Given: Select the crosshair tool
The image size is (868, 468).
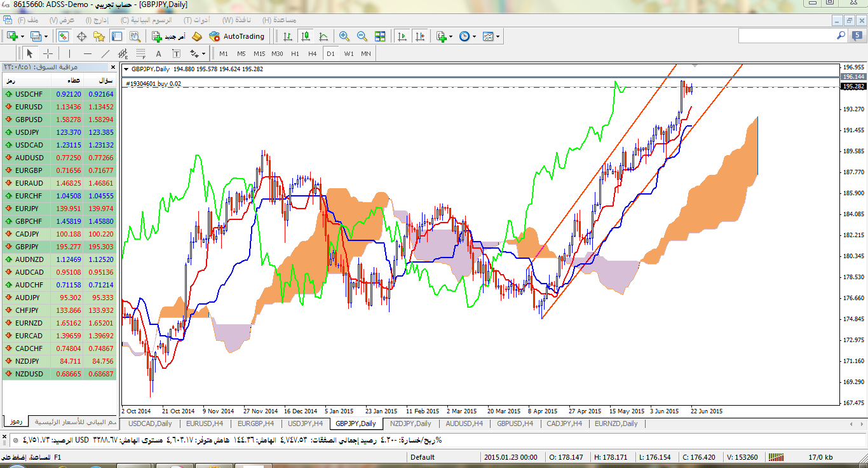Looking at the screenshot, I should [48, 53].
